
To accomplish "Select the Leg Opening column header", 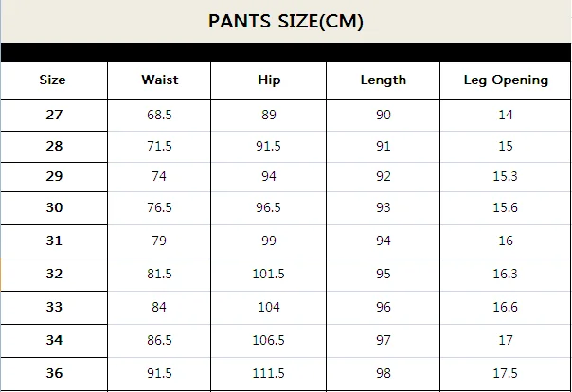I will click(506, 80).
